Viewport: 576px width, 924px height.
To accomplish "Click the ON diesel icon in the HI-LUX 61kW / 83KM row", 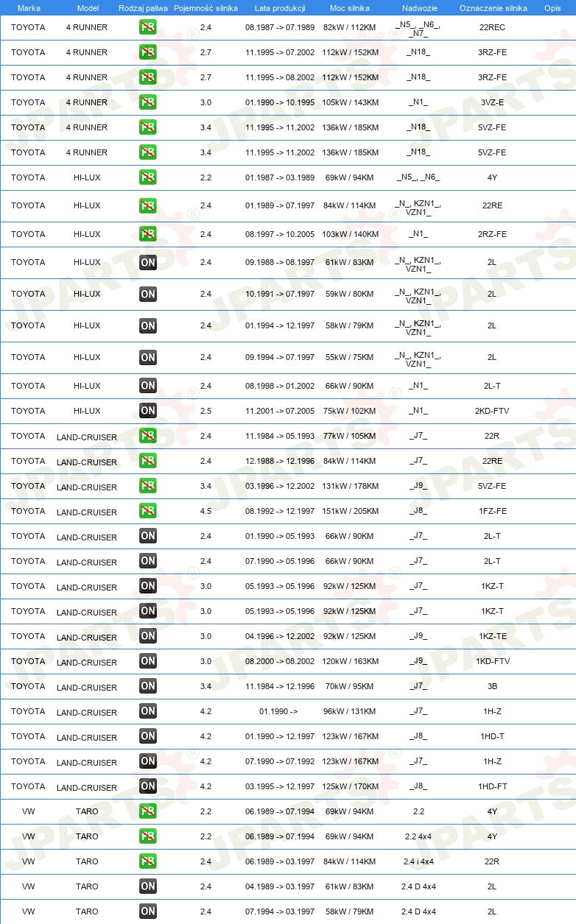I will pos(147,262).
